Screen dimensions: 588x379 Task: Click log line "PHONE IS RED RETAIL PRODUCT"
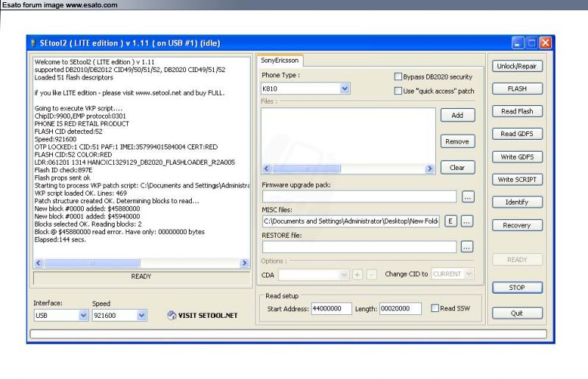pos(82,124)
